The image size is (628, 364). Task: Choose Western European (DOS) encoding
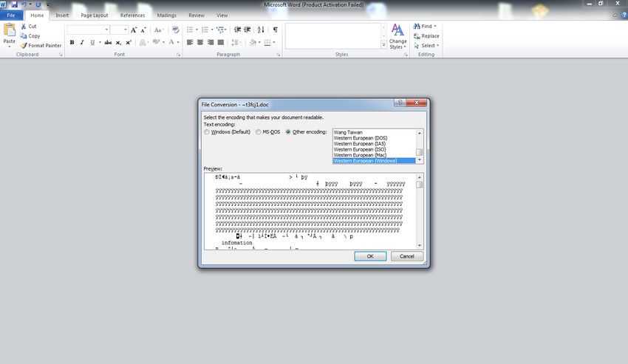tap(374, 138)
